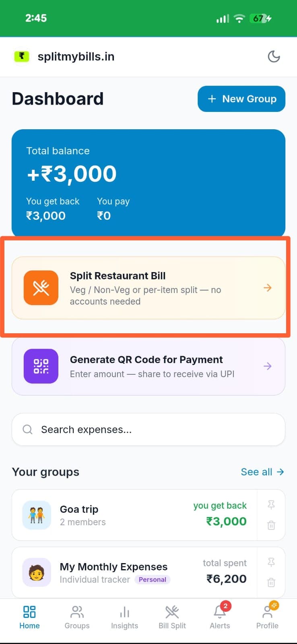Viewport: 297px width, 644px height.
Task: Expand Generate QR Code card via its arrow
Action: 267,366
